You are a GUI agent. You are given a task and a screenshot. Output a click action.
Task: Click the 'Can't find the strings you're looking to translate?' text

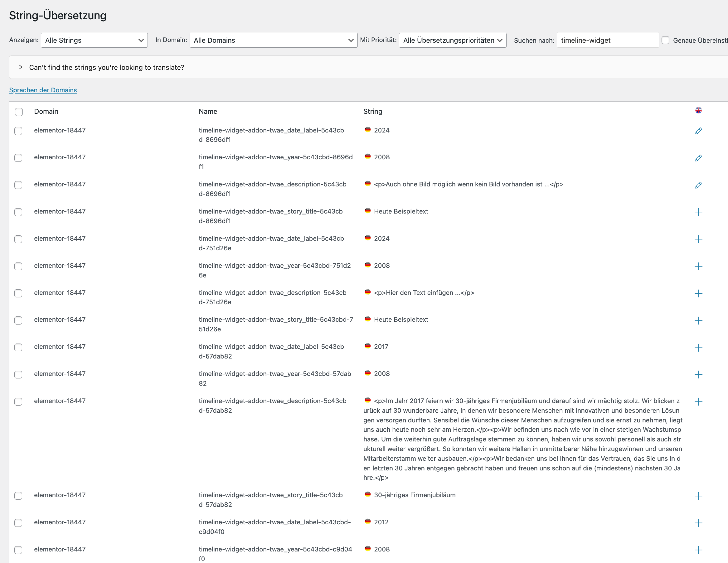pos(107,67)
